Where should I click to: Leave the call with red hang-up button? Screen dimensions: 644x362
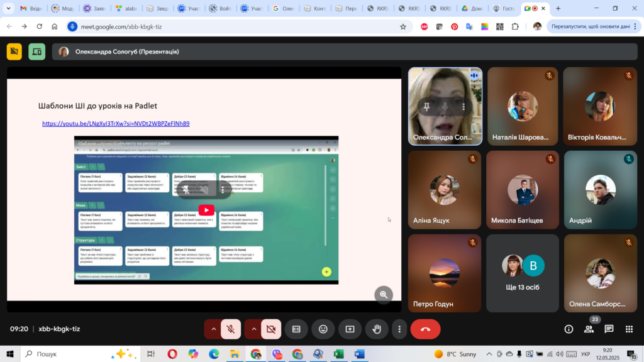(x=426, y=329)
